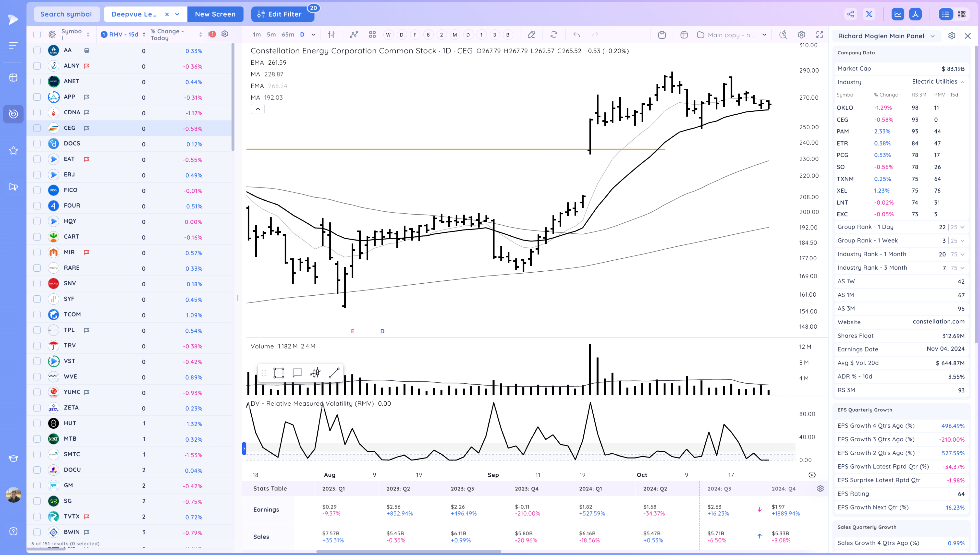Click the refresh chart icon

pyautogui.click(x=553, y=35)
